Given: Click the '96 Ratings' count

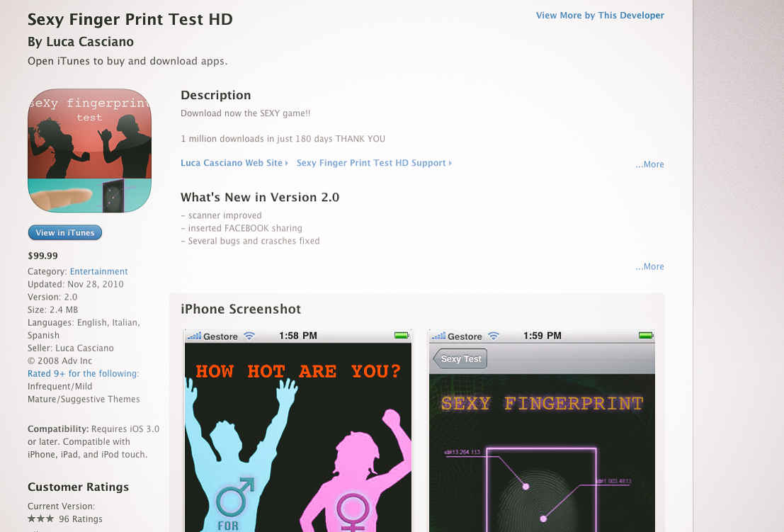Looking at the screenshot, I should (81, 519).
